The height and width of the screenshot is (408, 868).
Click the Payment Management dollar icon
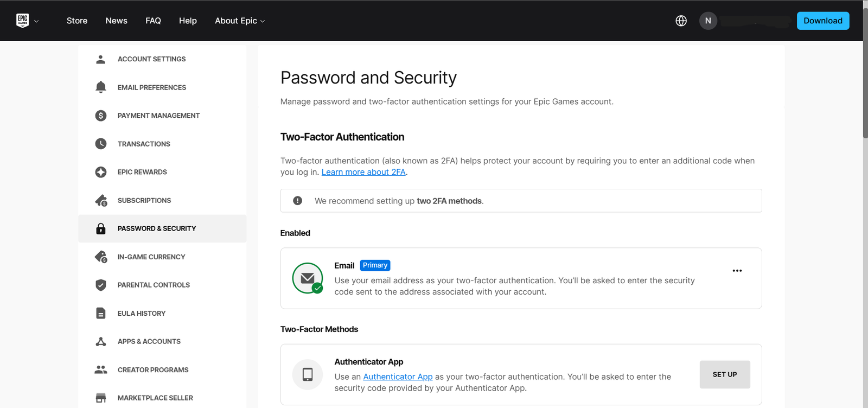(100, 116)
